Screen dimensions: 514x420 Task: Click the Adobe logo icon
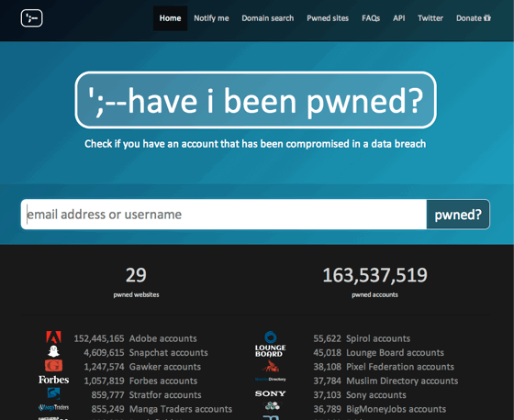pyautogui.click(x=54, y=337)
